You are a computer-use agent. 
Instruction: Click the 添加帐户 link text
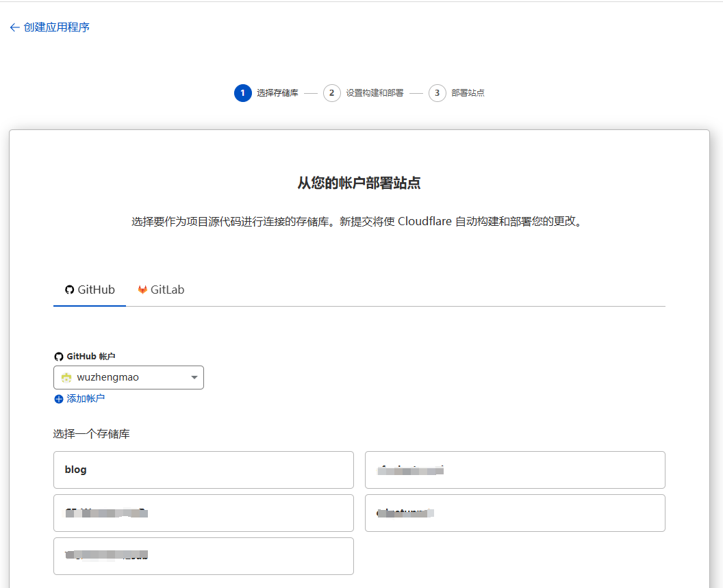tap(86, 398)
